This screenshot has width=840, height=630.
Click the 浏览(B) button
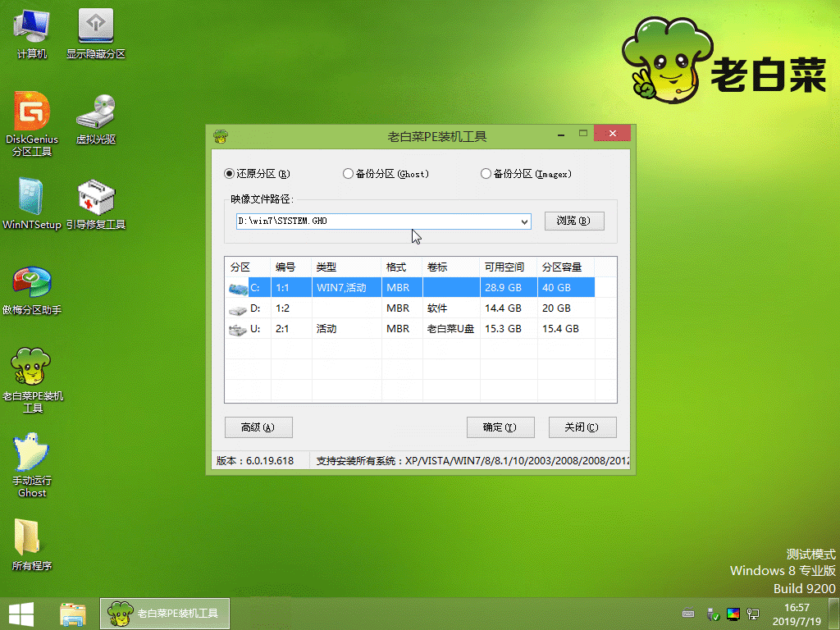coord(574,221)
